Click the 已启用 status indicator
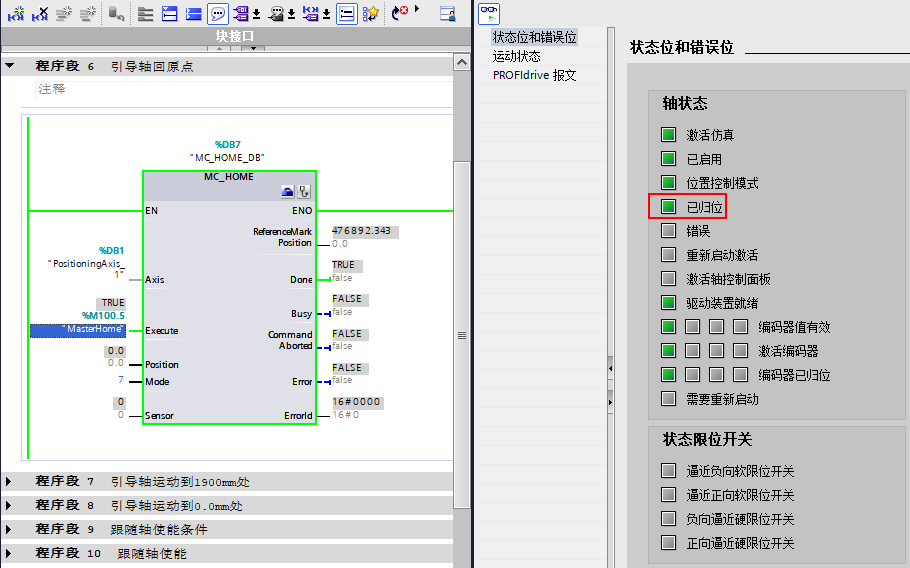Viewport: 910px width, 568px height. [x=669, y=158]
